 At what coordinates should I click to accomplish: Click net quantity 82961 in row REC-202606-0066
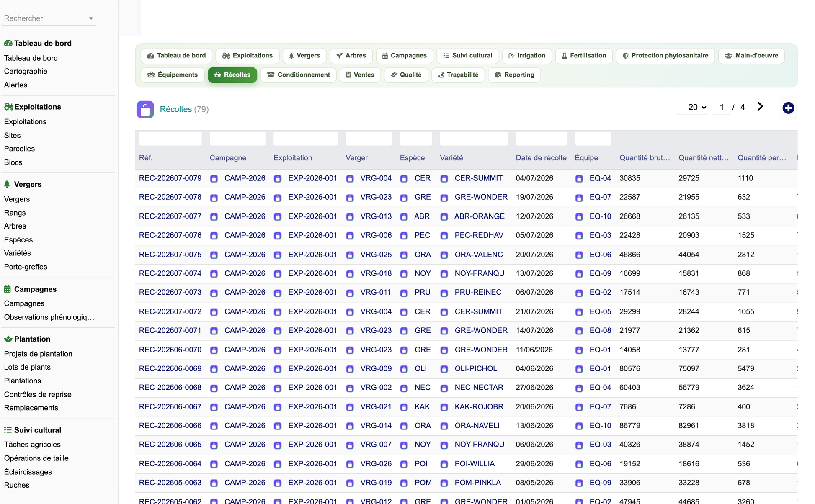689,425
